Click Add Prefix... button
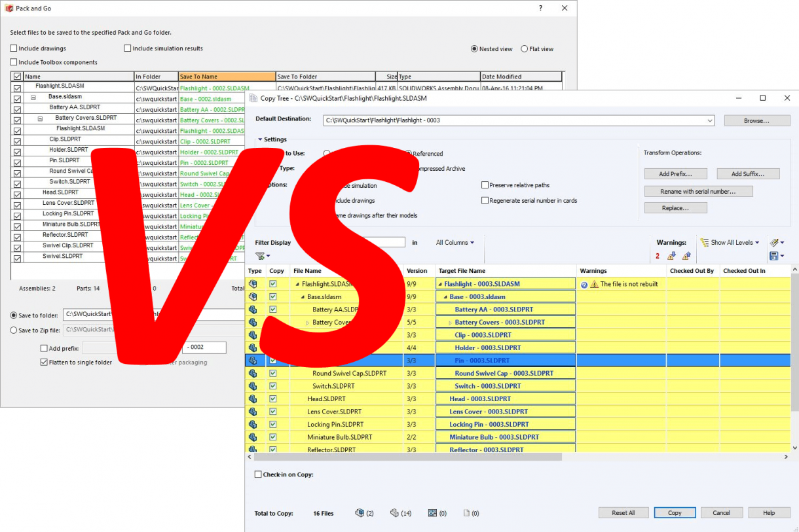 click(677, 174)
